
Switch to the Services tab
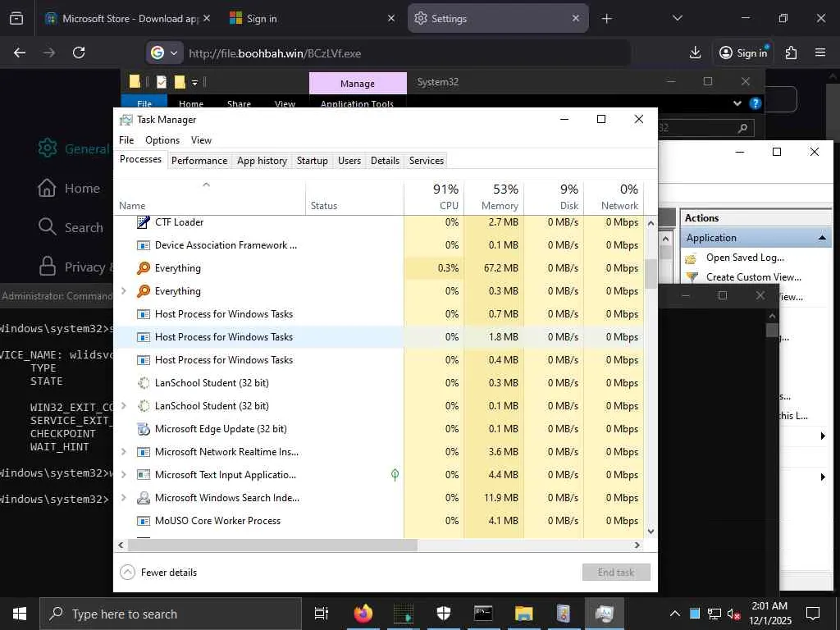click(427, 161)
